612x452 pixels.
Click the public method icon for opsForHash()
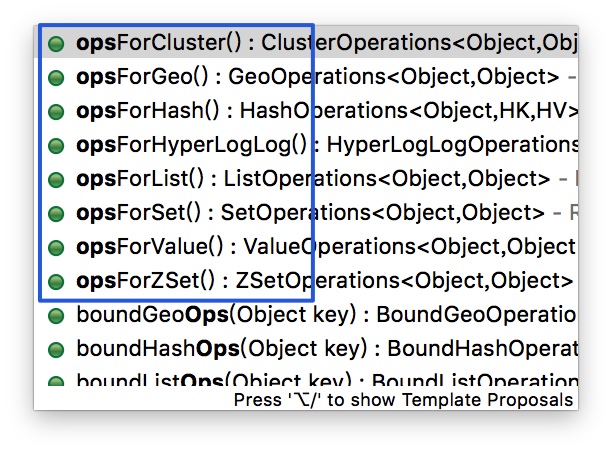pyautogui.click(x=57, y=111)
